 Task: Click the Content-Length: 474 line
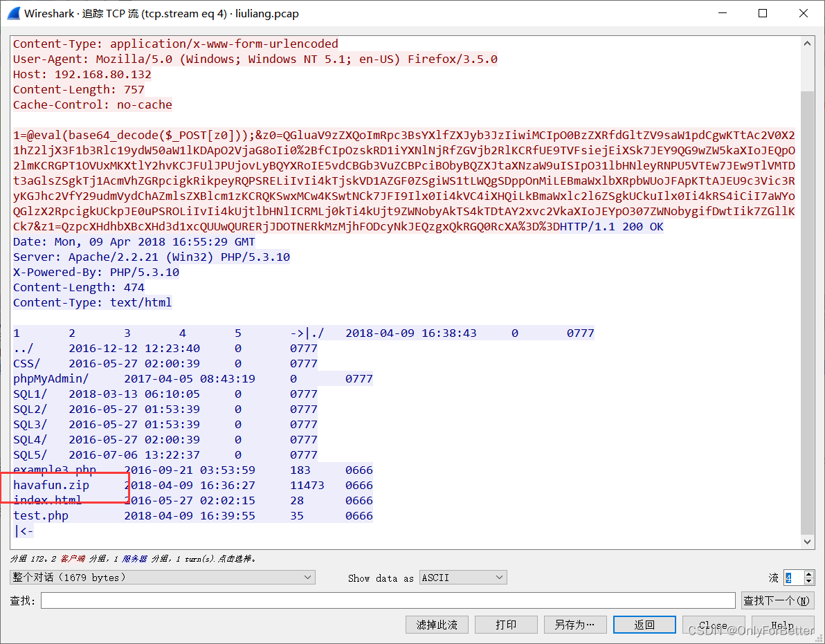click(79, 288)
